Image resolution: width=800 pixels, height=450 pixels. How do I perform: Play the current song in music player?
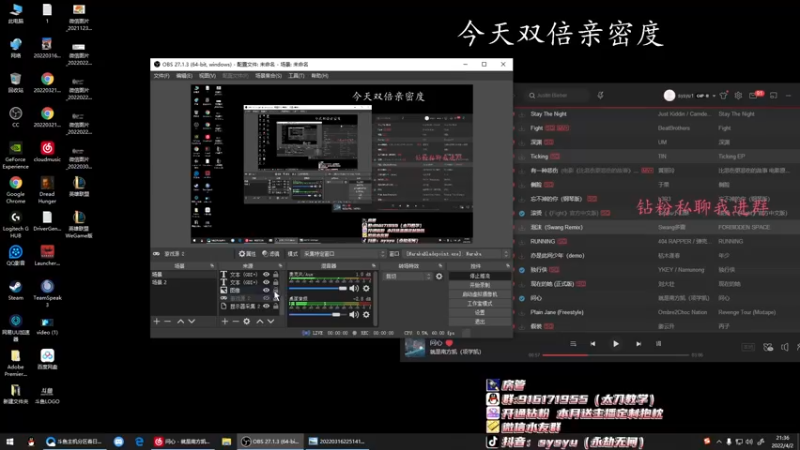click(616, 344)
